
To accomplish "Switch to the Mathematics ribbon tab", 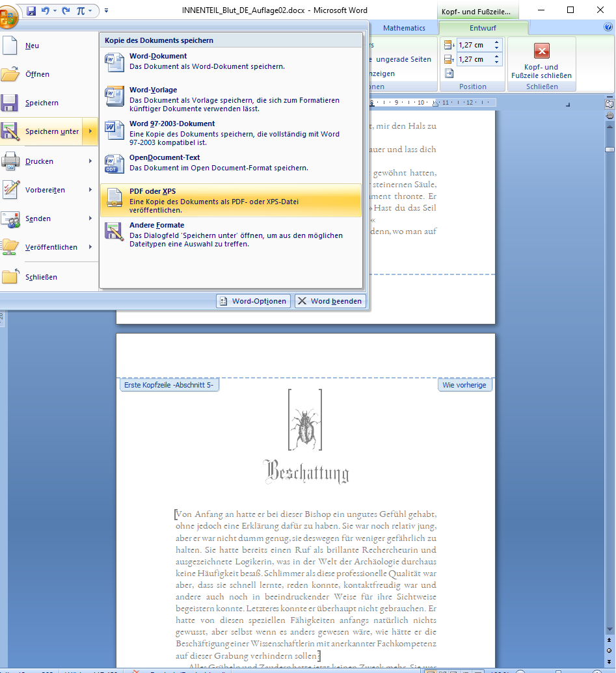I will (x=404, y=28).
